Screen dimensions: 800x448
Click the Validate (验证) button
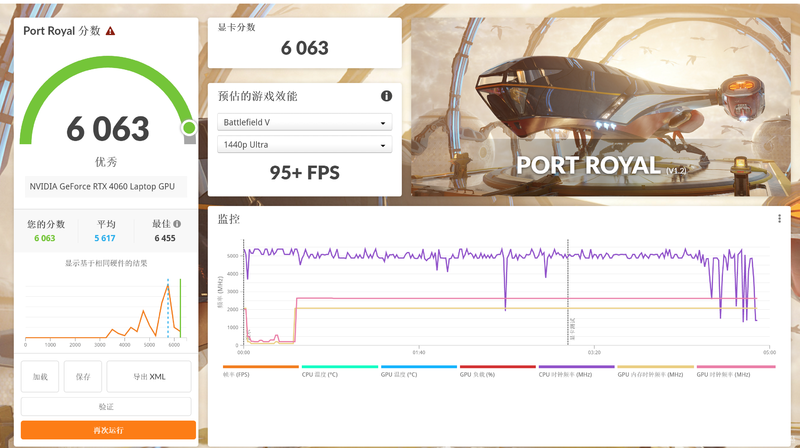(x=106, y=407)
